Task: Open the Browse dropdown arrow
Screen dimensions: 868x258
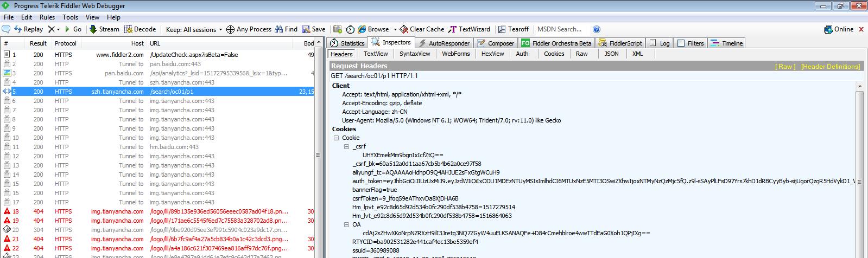Action: coord(395,30)
